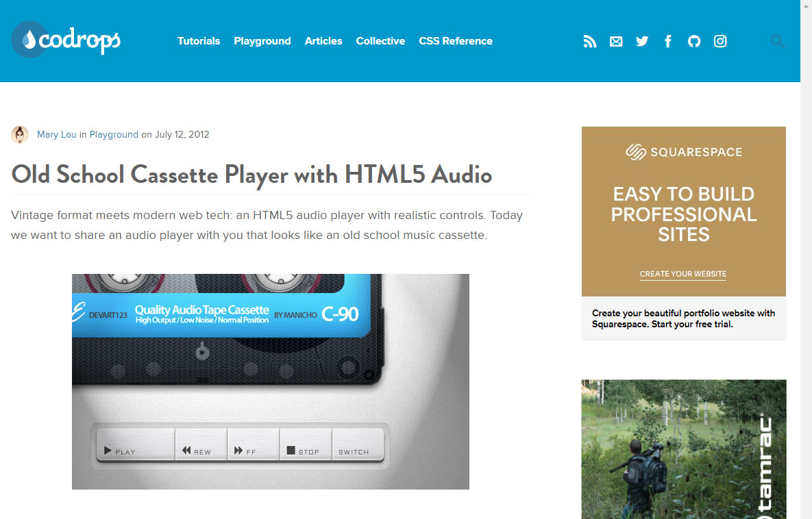Open the Squarespace ad description text
The width and height of the screenshot is (812, 519).
684,319
